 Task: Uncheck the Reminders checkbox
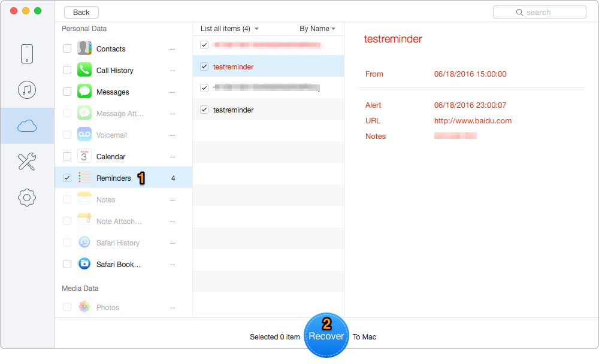(x=67, y=178)
